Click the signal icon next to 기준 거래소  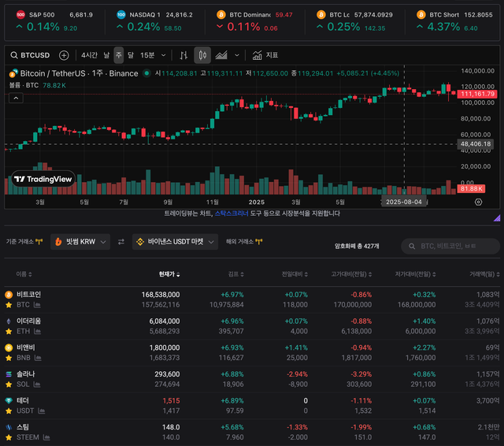pyautogui.click(x=39, y=241)
